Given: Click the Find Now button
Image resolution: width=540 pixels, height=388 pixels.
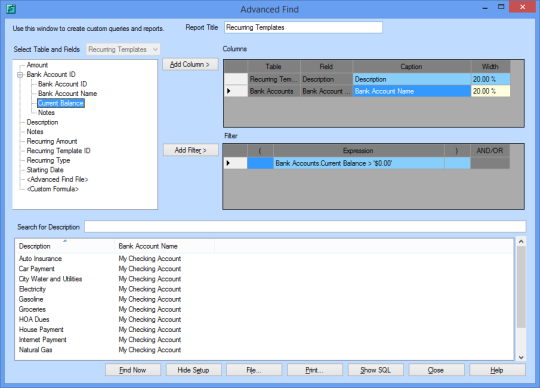Looking at the screenshot, I should coord(133,370).
